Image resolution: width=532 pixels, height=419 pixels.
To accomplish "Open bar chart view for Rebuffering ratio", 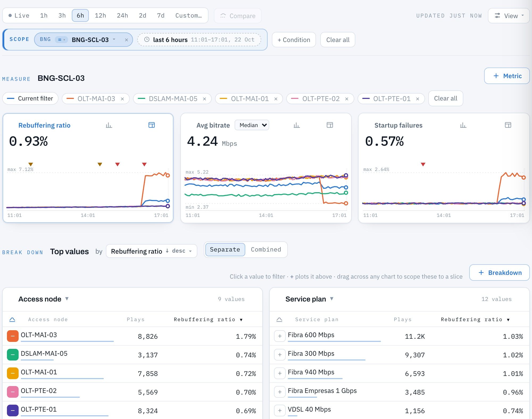I will click(109, 125).
